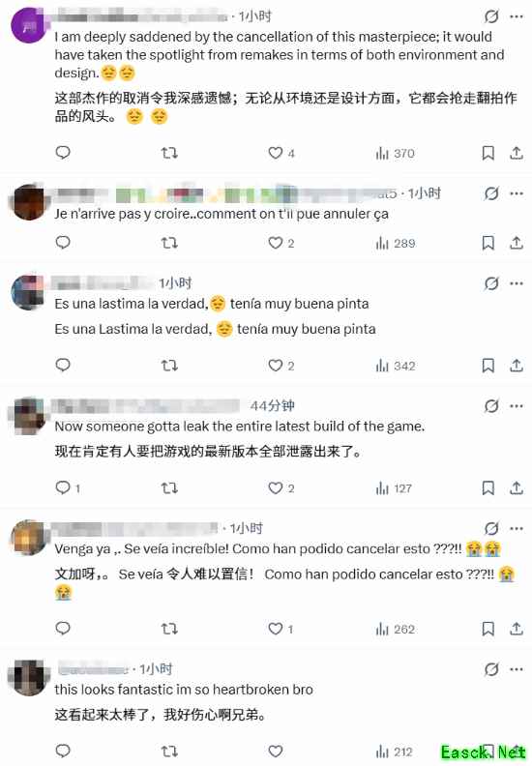The width and height of the screenshot is (532, 766).
Task: Share the 'Es una lastima' tweet
Action: (517, 366)
